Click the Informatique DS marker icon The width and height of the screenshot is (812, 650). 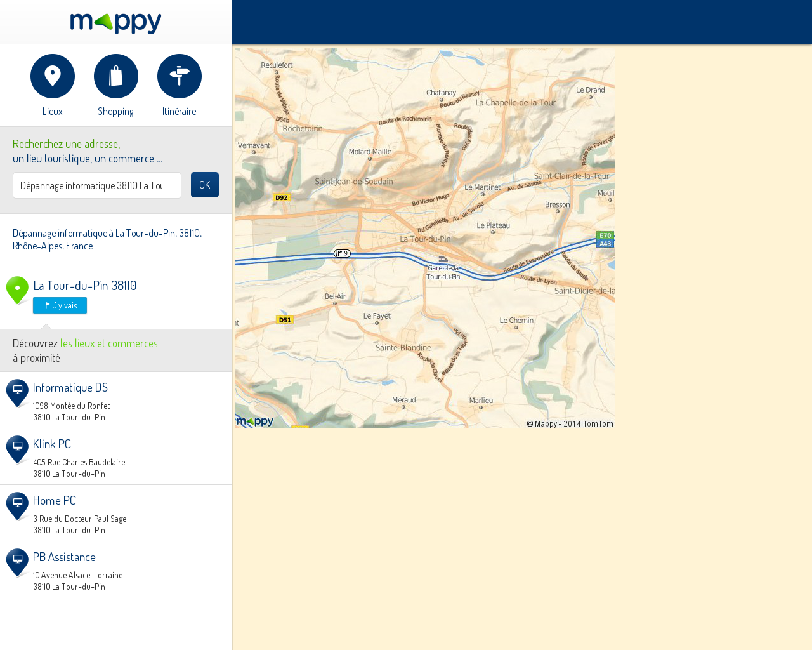(x=17, y=393)
